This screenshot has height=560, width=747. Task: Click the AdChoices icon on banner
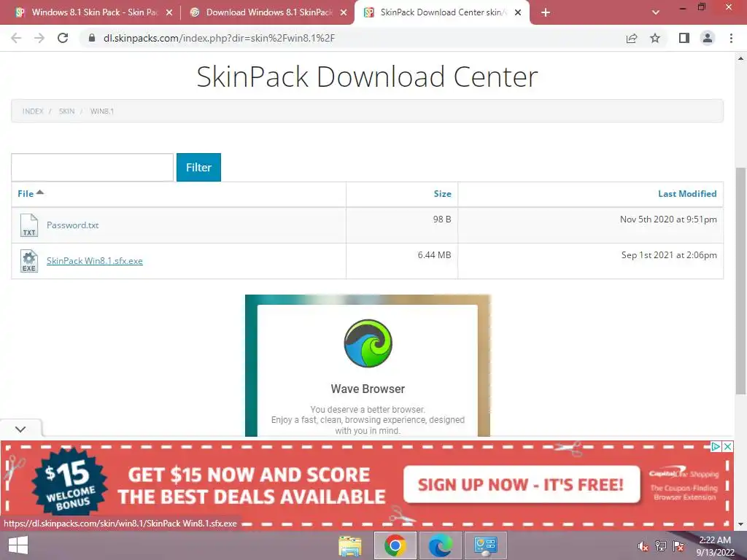[x=716, y=447]
